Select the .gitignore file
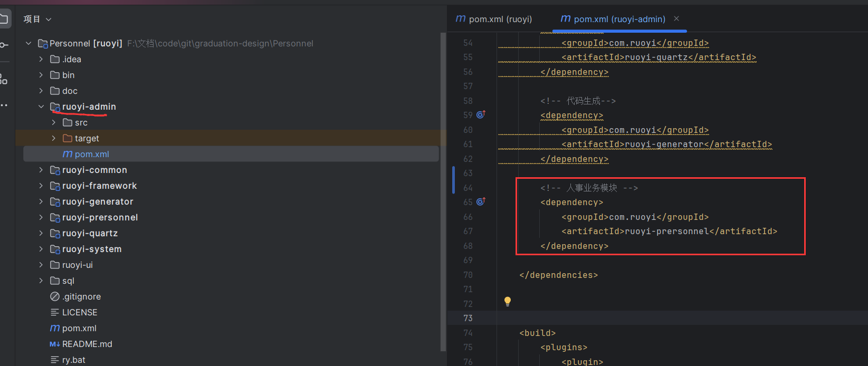Viewport: 868px width, 366px height. pyautogui.click(x=81, y=296)
